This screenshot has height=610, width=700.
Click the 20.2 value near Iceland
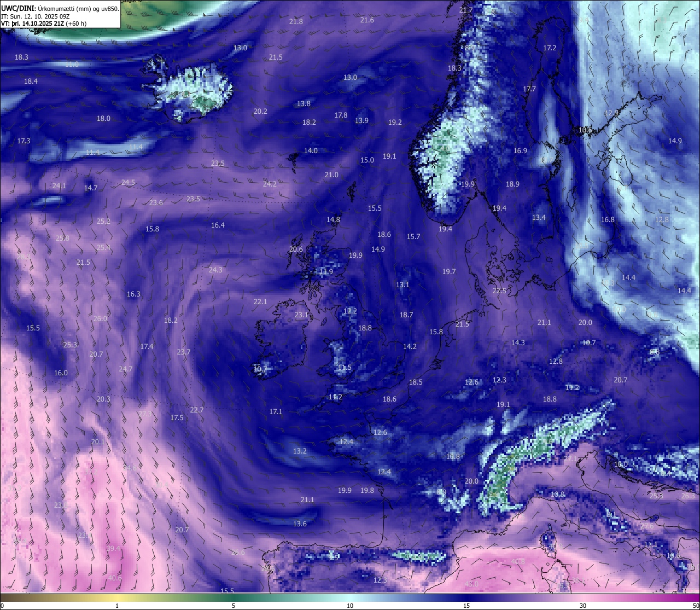260,111
